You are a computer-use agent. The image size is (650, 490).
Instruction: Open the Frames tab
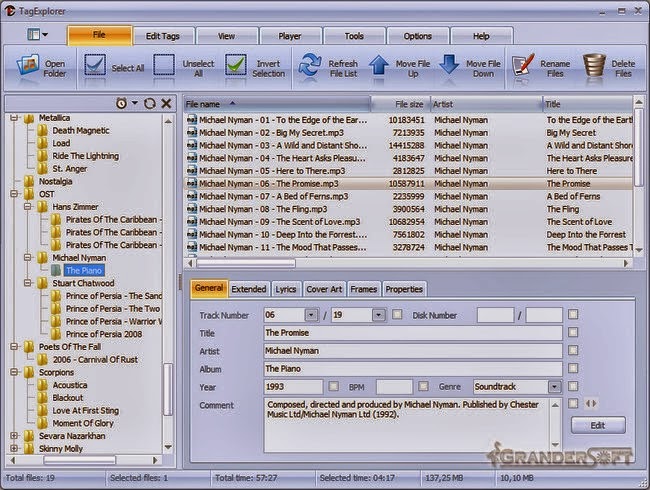364,289
